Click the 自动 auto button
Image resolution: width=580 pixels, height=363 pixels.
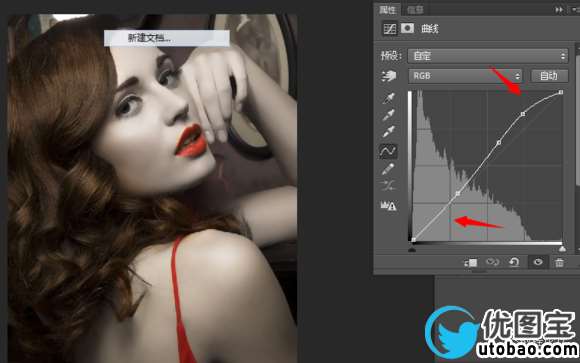coord(549,76)
